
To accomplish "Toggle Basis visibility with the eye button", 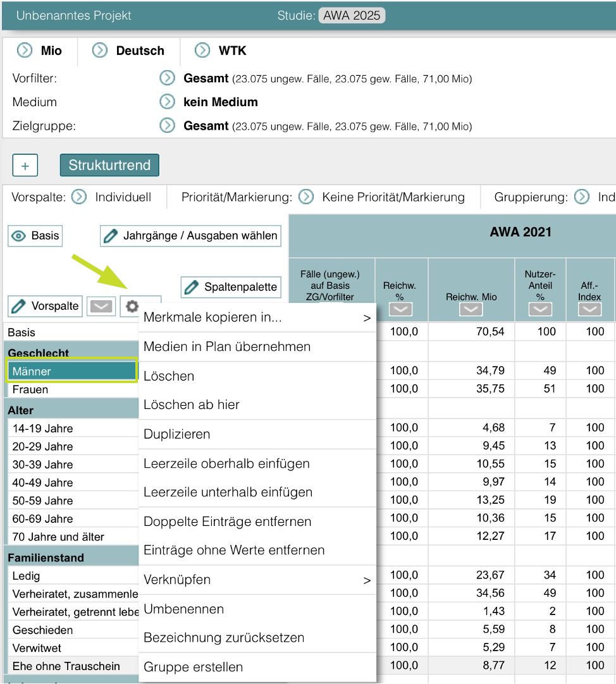I will click(35, 236).
